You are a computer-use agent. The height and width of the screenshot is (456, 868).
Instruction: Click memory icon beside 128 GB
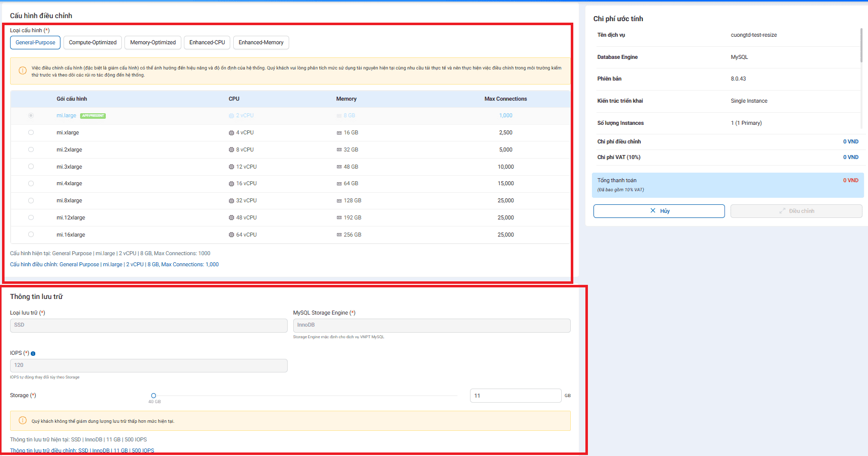click(339, 201)
